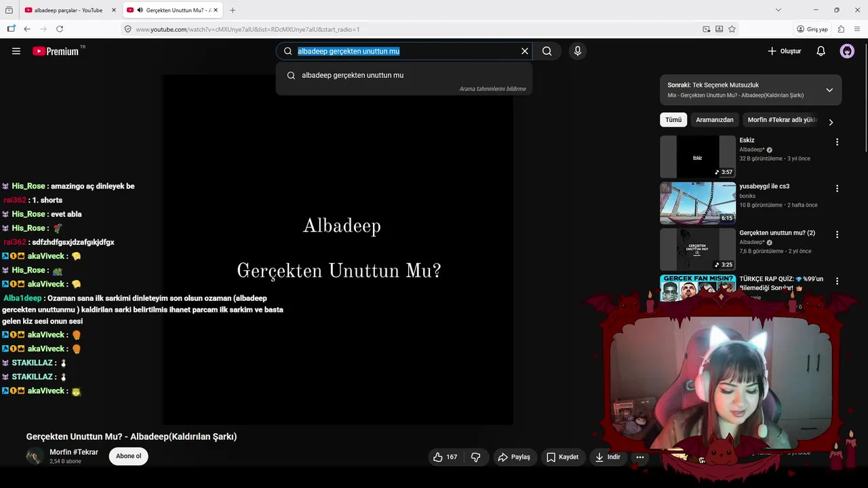The height and width of the screenshot is (488, 868).
Task: Click 'TÜRKÇE RAP QUİZ' video title
Action: coord(781,283)
